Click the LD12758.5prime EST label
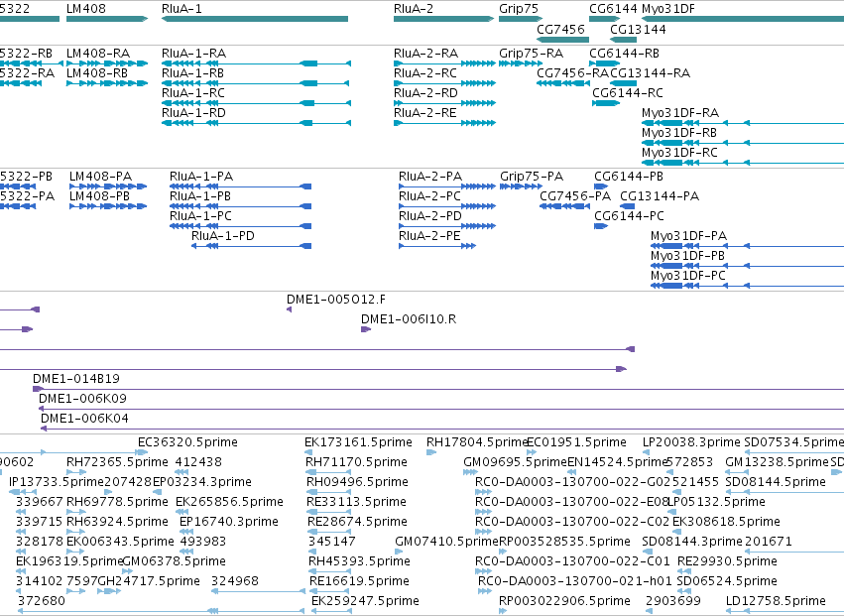Screen dimensions: 844x616 776,601
